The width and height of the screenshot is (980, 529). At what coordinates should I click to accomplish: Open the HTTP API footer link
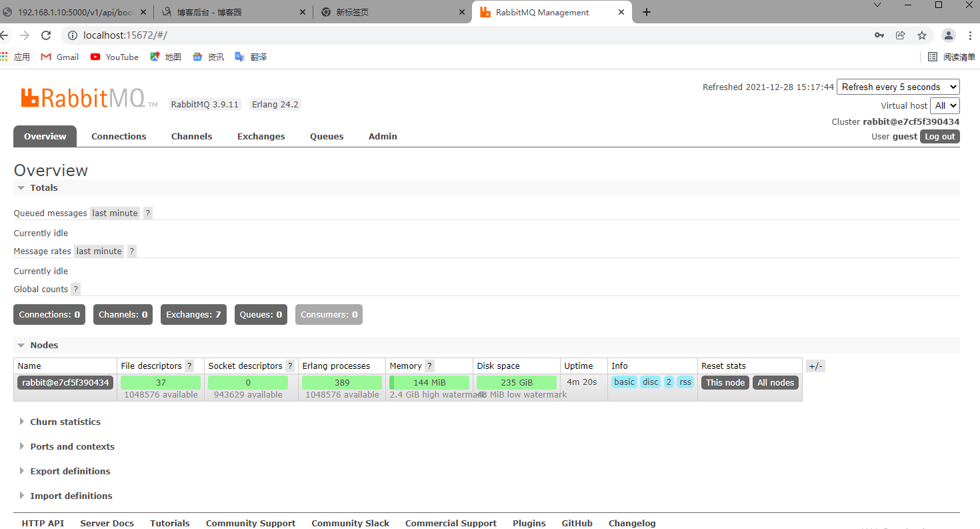pos(43,523)
